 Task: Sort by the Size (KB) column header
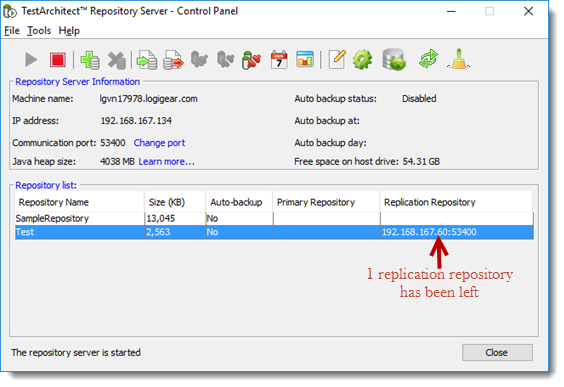pos(175,202)
